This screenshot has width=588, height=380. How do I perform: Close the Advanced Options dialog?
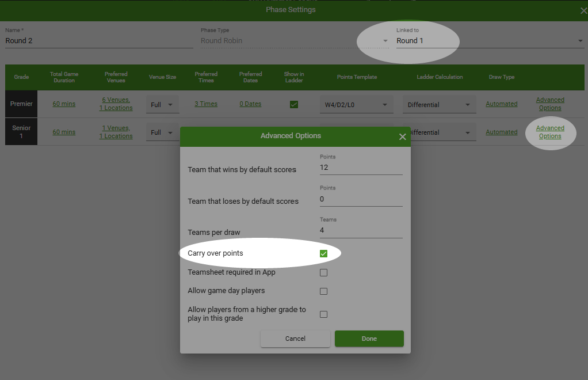pyautogui.click(x=402, y=137)
